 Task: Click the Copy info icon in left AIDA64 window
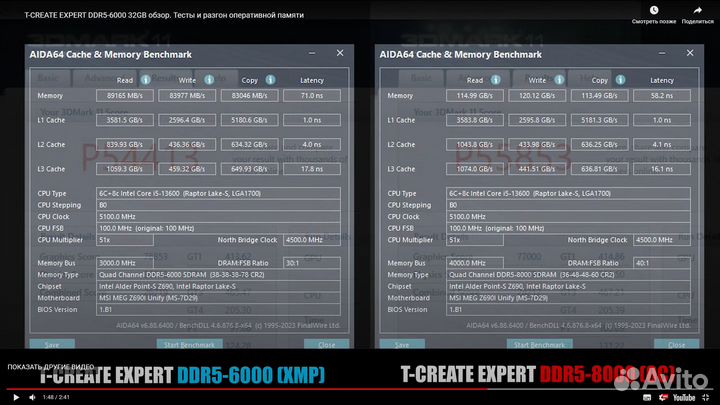(x=270, y=80)
